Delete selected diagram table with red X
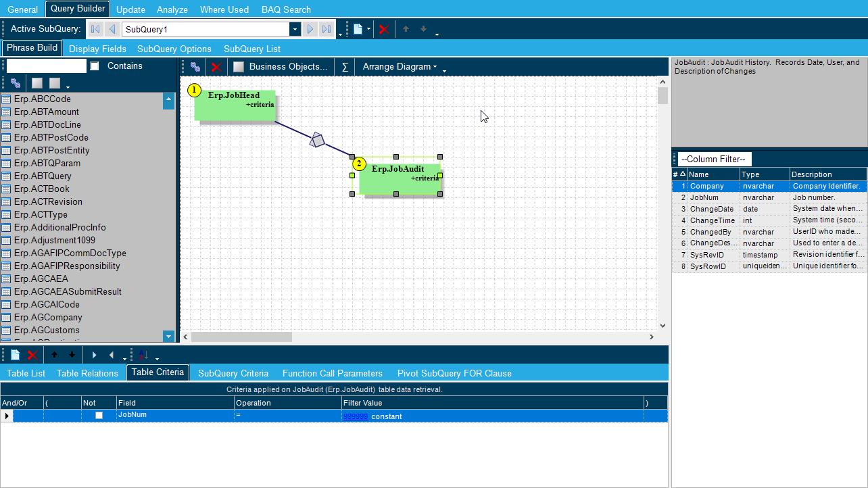Screen dimensions: 868x488 tap(216, 67)
